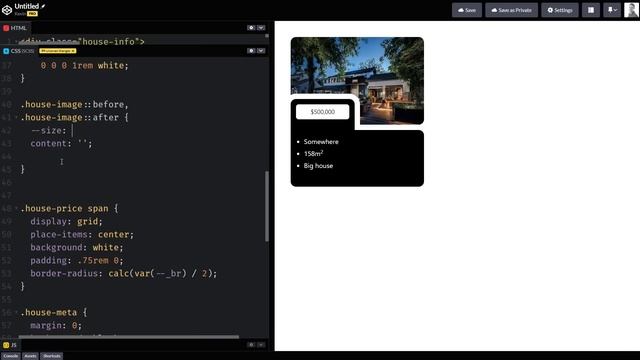Click the unsaved changes yellow badge

(58, 51)
